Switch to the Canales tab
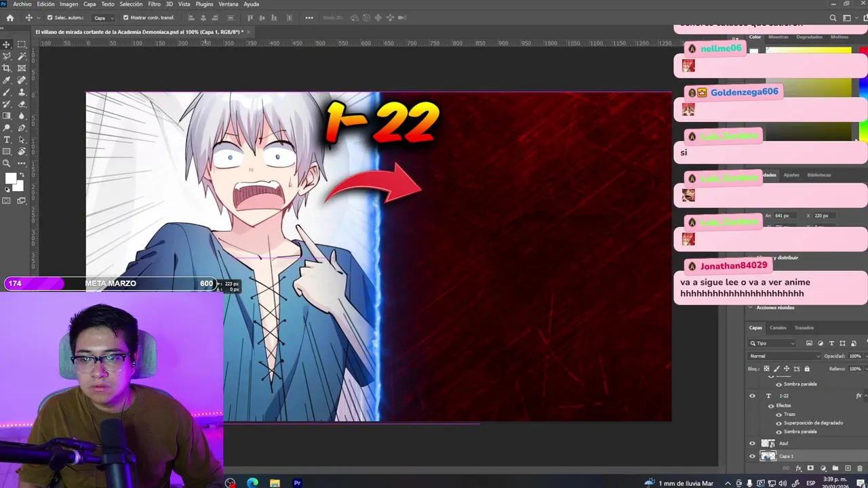868x488 pixels. 778,327
